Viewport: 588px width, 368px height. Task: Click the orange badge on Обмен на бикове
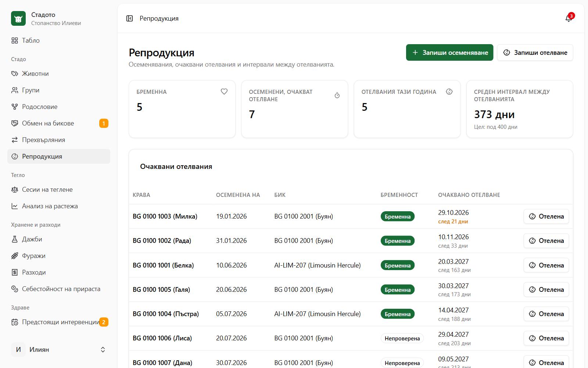coord(104,123)
